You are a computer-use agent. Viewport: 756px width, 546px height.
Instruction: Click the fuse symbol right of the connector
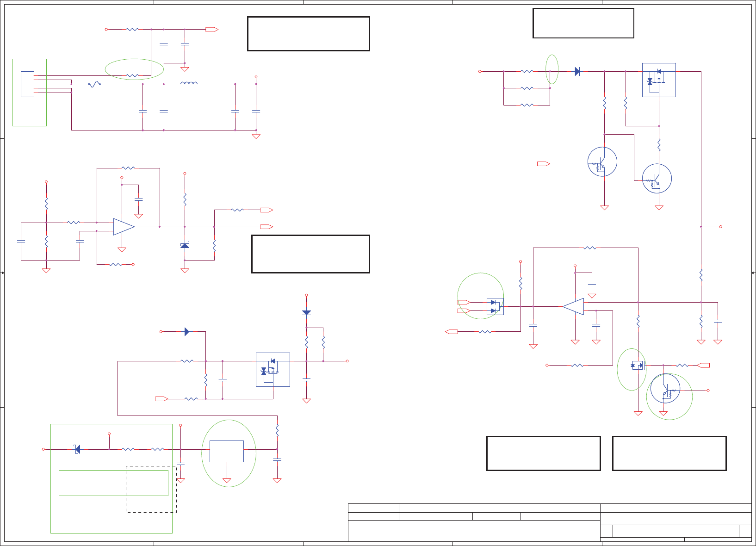click(95, 84)
